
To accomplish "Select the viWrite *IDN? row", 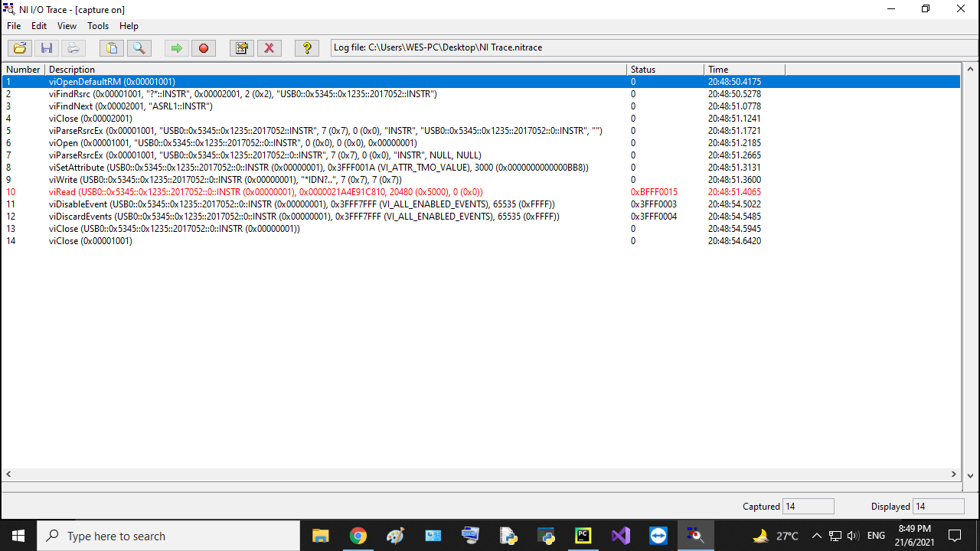I will point(481,180).
